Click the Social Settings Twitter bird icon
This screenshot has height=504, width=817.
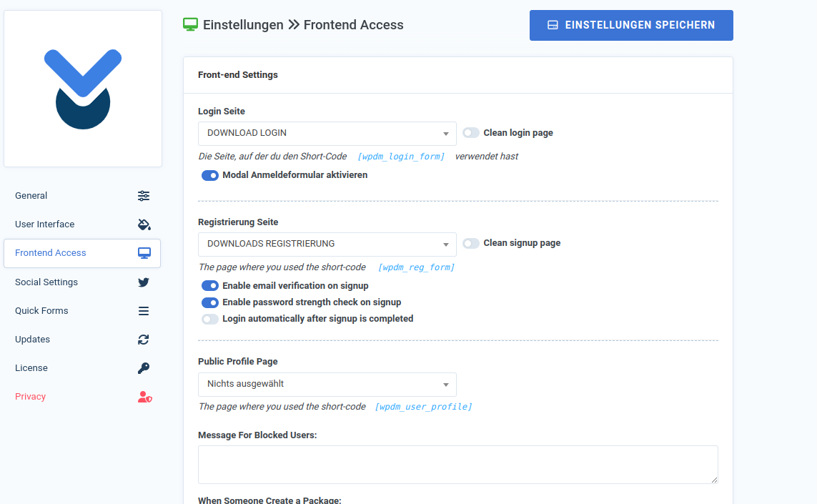pyautogui.click(x=144, y=282)
